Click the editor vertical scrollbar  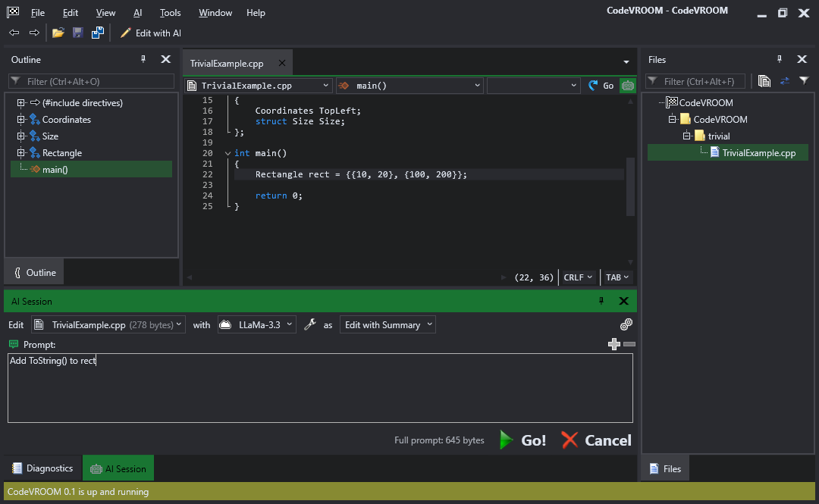[630, 187]
